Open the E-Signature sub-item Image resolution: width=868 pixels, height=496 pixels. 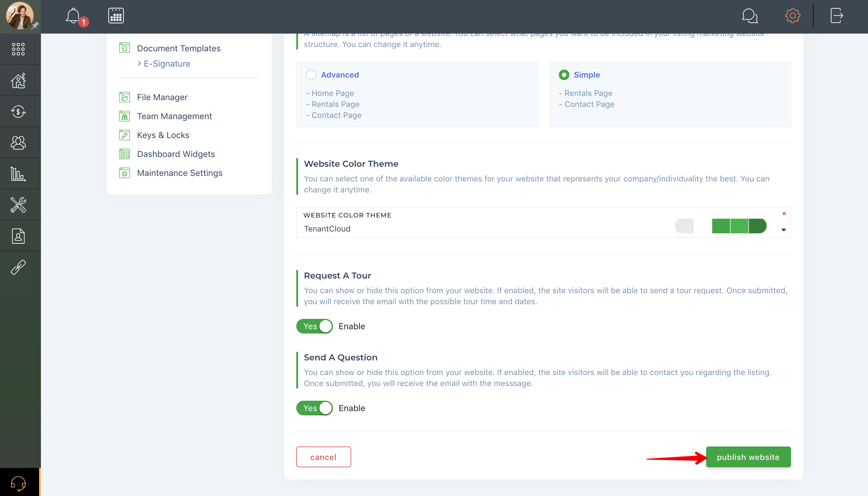coord(167,64)
